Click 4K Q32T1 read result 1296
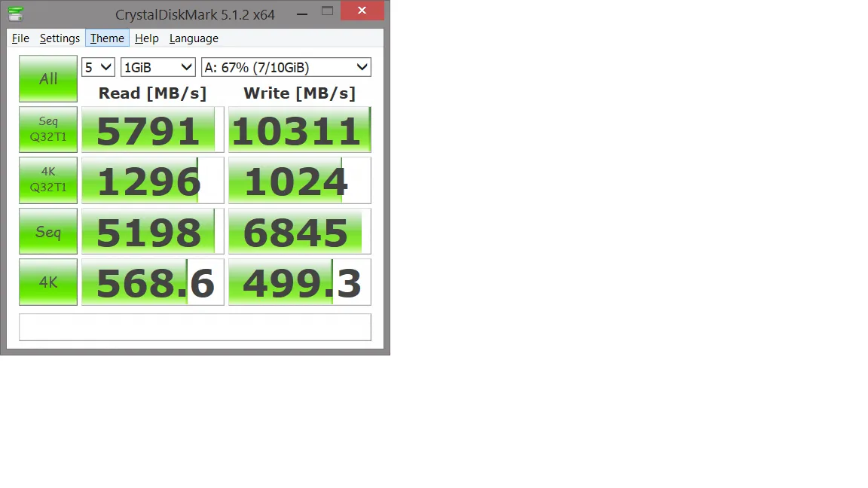The height and width of the screenshot is (488, 868). click(x=153, y=181)
